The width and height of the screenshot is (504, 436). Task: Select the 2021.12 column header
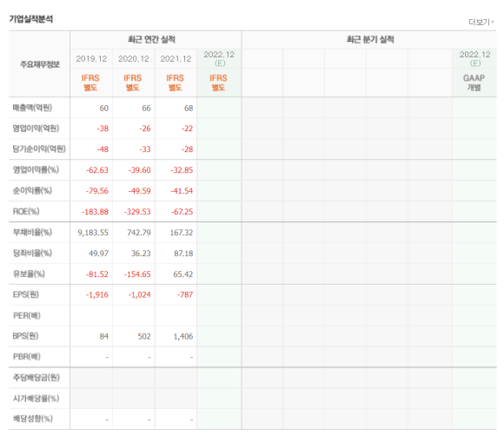(x=176, y=59)
